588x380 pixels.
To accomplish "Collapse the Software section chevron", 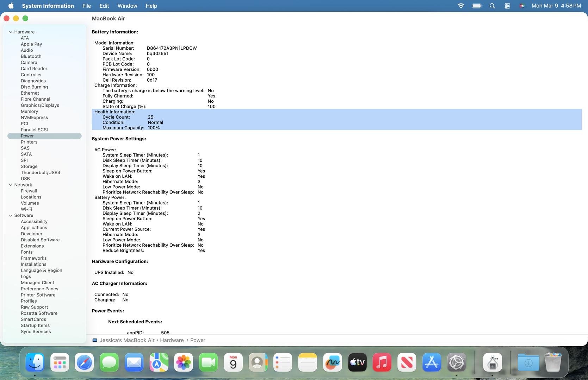I will 11,216.
